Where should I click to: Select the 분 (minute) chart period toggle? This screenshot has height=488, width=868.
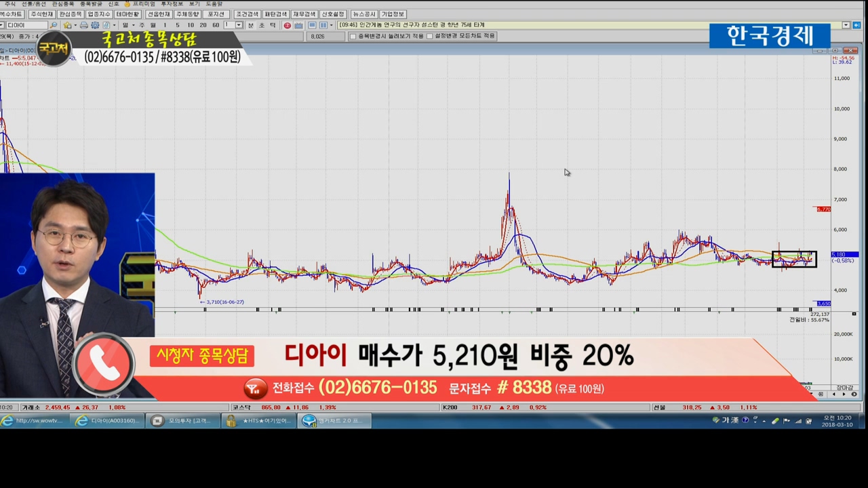click(250, 25)
